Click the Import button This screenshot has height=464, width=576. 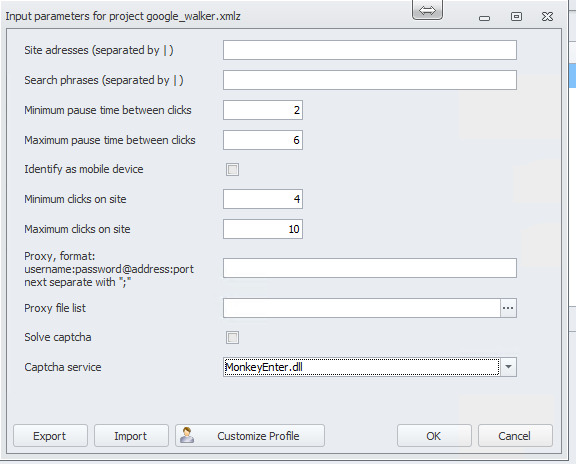coord(131,436)
